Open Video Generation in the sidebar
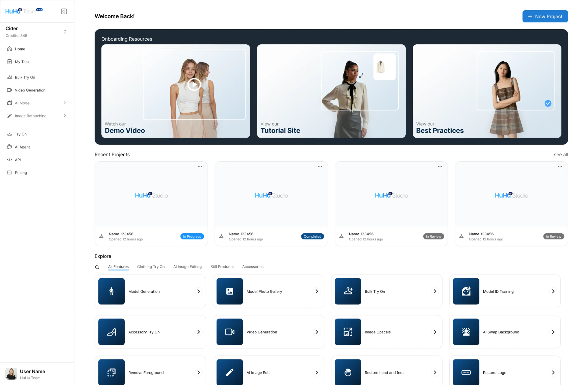Viewport: 588px width, 385px height. [x=30, y=90]
